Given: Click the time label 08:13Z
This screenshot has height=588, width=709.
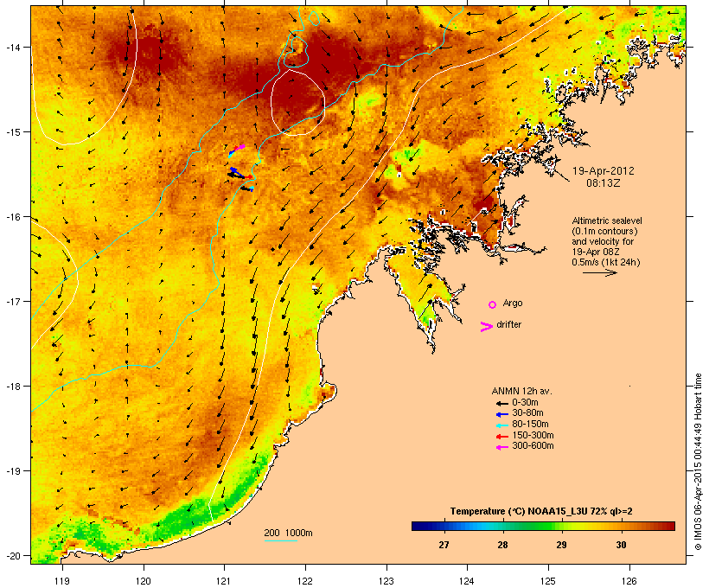Looking at the screenshot, I should 604,183.
